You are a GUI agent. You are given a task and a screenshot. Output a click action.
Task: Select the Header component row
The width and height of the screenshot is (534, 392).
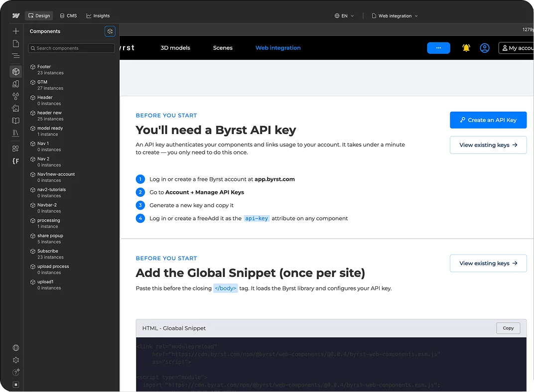71,100
